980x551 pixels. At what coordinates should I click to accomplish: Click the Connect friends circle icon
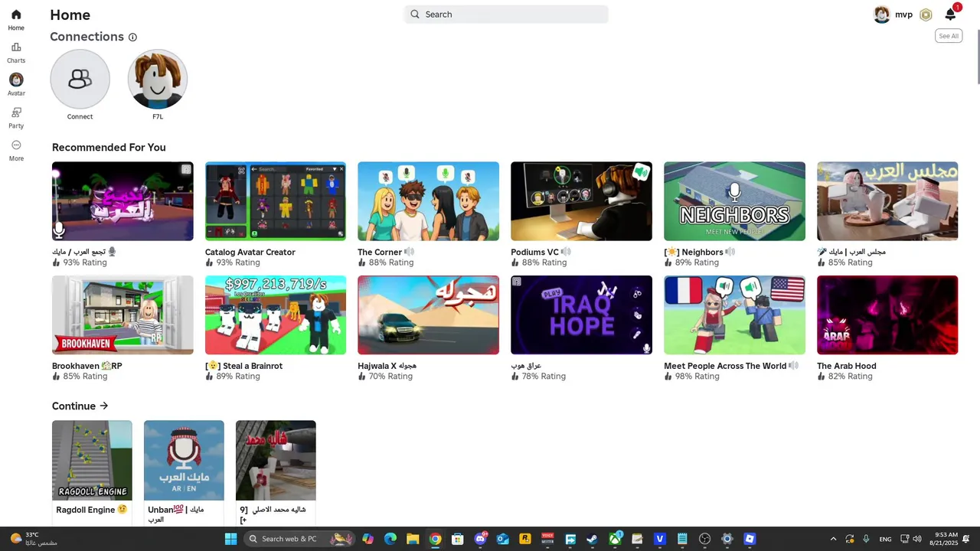pos(80,79)
